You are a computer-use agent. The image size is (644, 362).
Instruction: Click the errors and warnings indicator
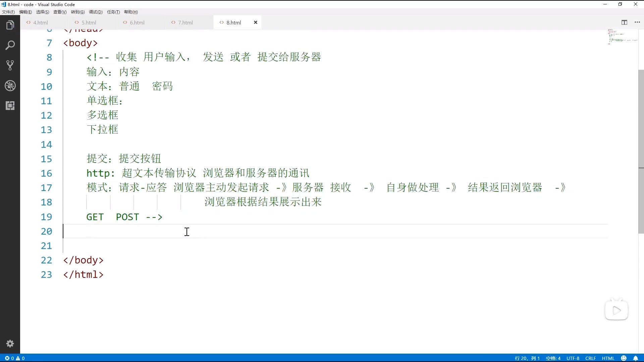(x=15, y=358)
